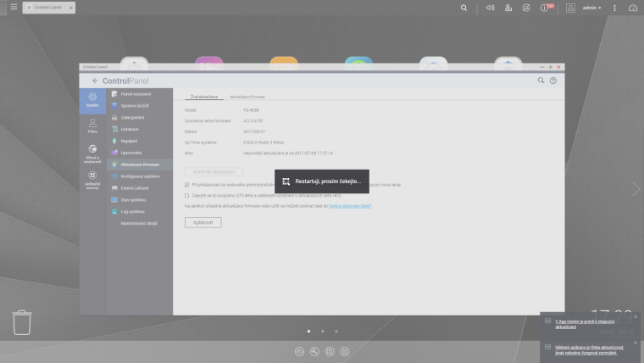Click the fourth bottom dock icon
The image size is (644, 363).
[x=345, y=351]
